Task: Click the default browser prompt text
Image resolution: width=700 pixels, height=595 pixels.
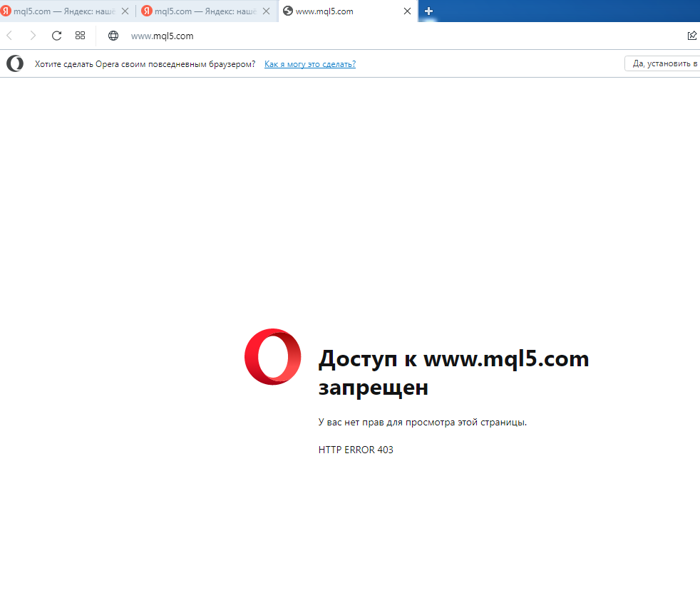Action: [x=145, y=64]
